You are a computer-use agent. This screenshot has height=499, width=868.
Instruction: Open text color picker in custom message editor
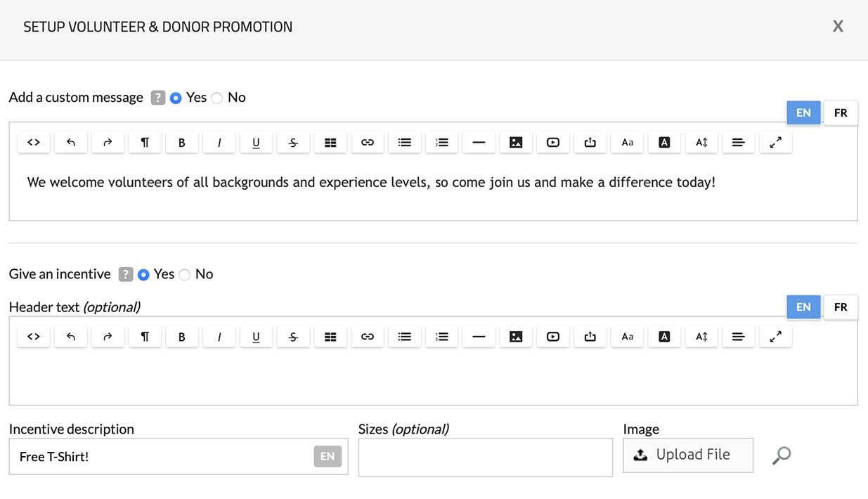click(664, 143)
